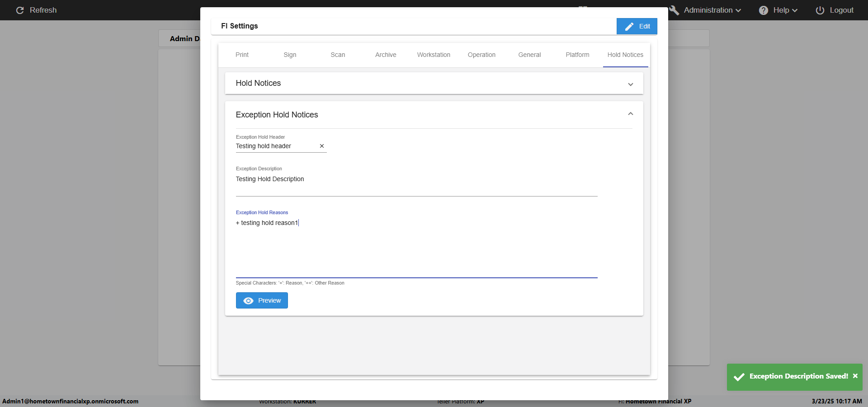
Task: Click the Refresh icon in top bar
Action: [x=20, y=10]
